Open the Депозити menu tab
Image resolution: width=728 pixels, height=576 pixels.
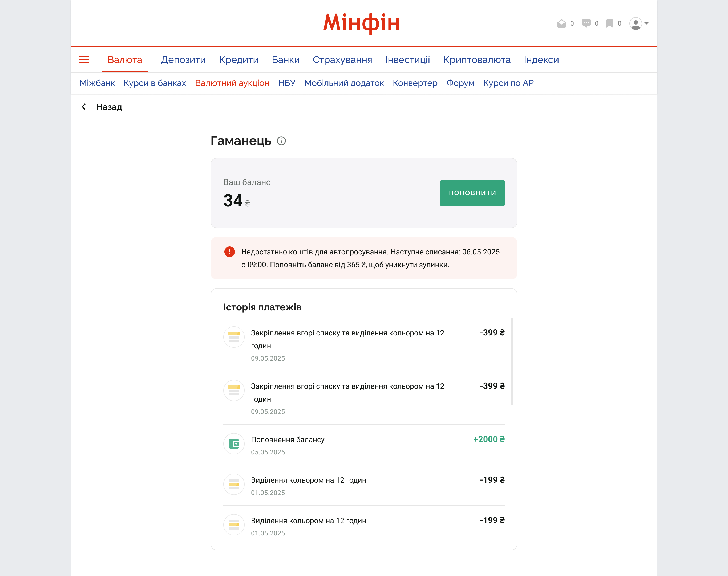point(183,60)
